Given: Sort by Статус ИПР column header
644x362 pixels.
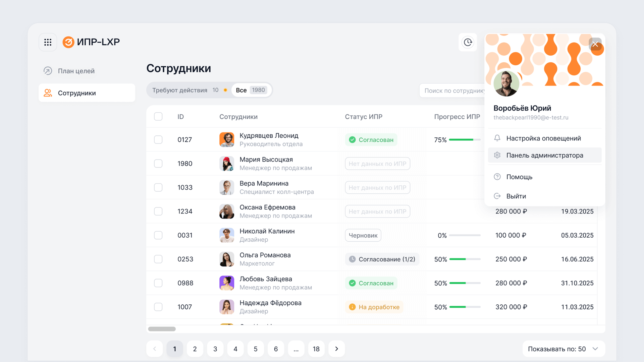Looking at the screenshot, I should click(364, 117).
